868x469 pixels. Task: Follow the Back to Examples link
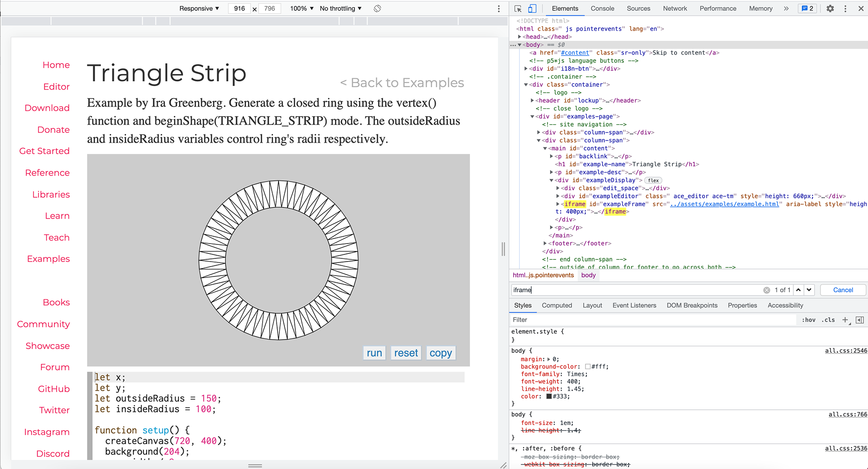[x=402, y=83]
